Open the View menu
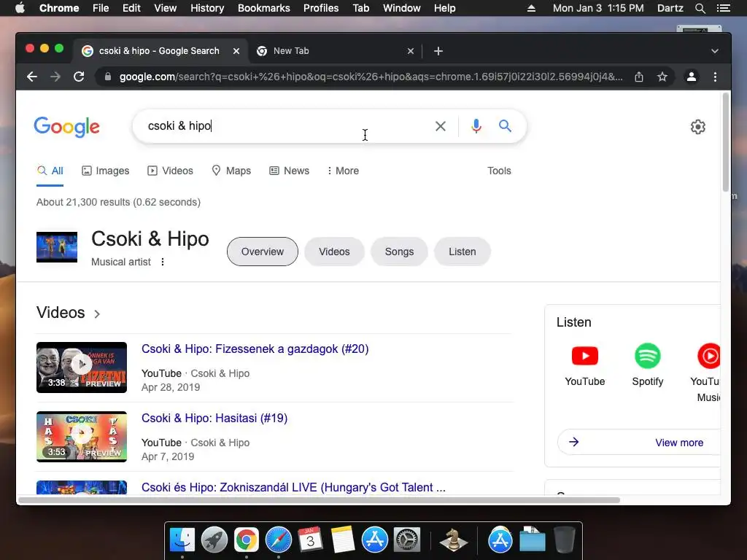 click(x=166, y=8)
